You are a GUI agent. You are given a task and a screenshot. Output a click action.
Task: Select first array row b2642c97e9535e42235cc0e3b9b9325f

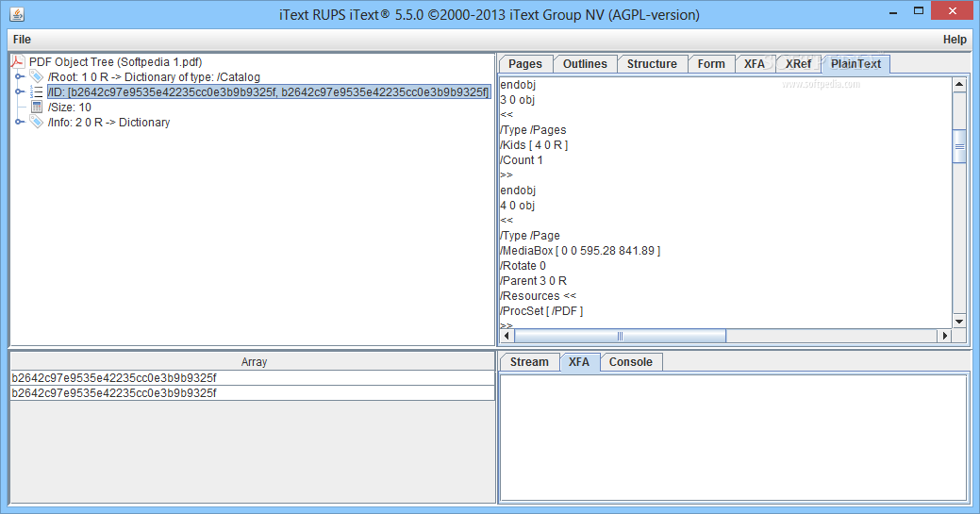[253, 377]
